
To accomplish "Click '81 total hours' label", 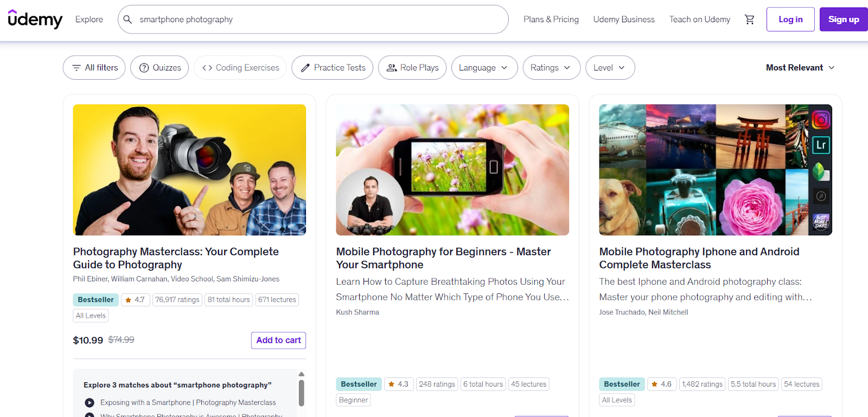I will 228,300.
